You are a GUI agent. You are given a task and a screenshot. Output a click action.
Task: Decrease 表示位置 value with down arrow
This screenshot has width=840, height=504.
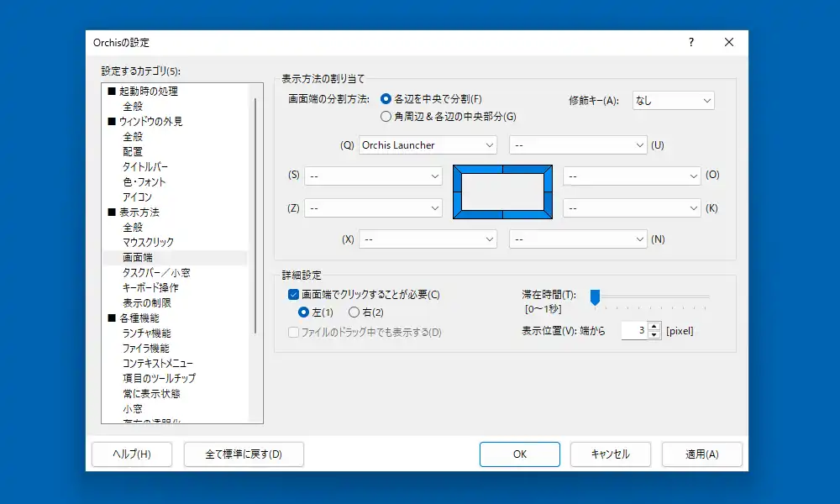[x=654, y=335]
